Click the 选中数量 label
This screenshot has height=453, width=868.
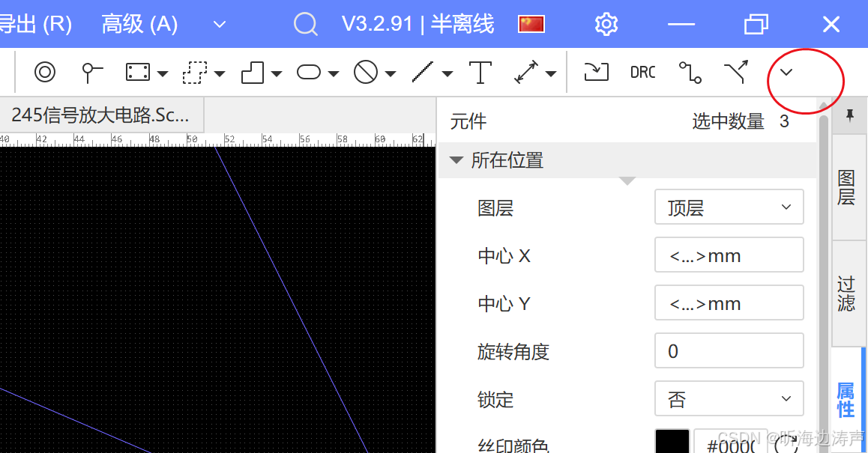[728, 121]
